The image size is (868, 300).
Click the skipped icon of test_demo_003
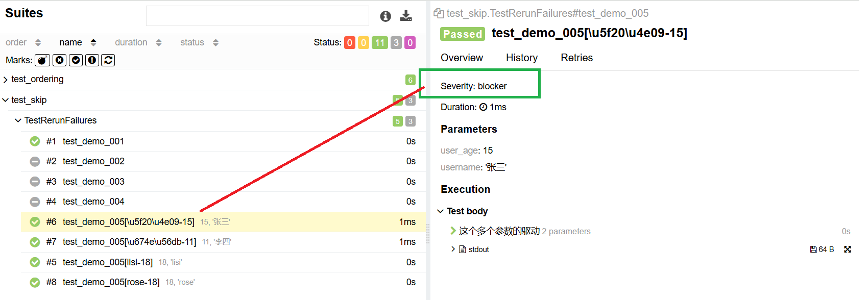point(35,182)
